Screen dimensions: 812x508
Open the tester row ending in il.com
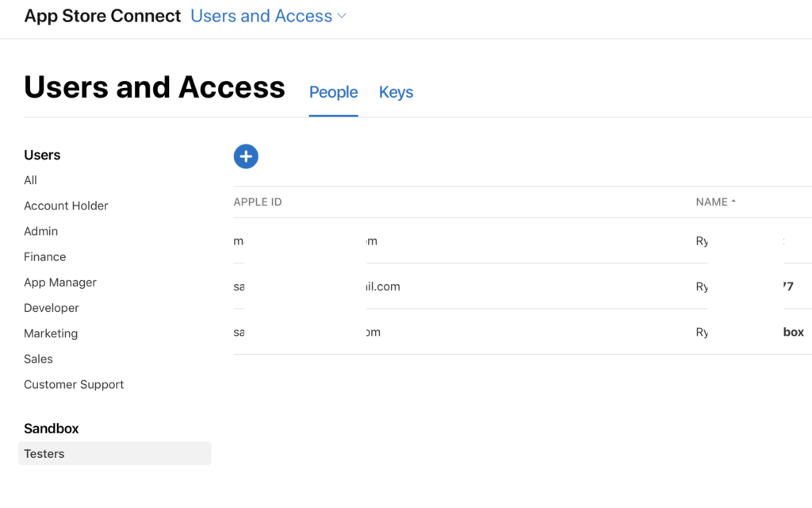pyautogui.click(x=523, y=286)
